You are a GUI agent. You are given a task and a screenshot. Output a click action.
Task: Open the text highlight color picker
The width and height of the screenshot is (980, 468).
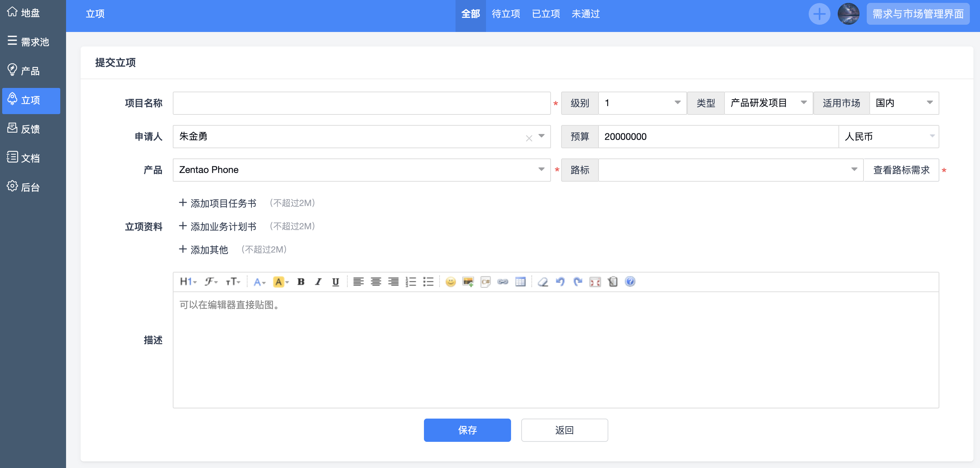pyautogui.click(x=281, y=282)
